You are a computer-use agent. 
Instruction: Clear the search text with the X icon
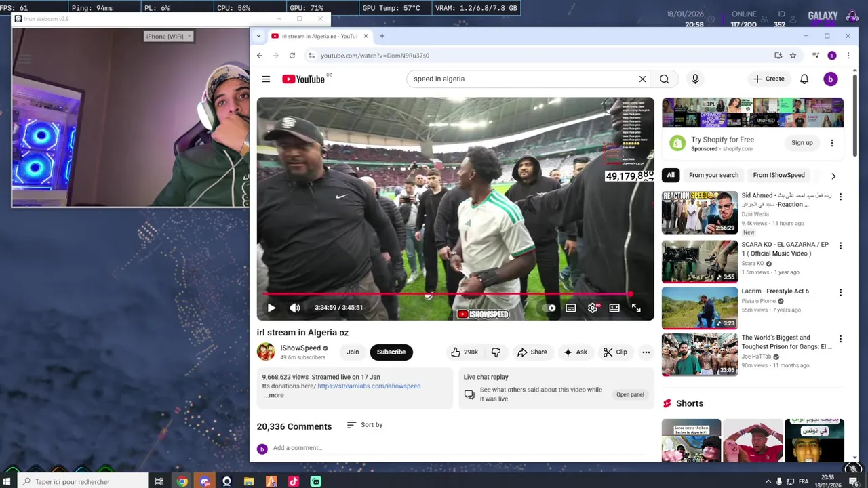click(642, 79)
